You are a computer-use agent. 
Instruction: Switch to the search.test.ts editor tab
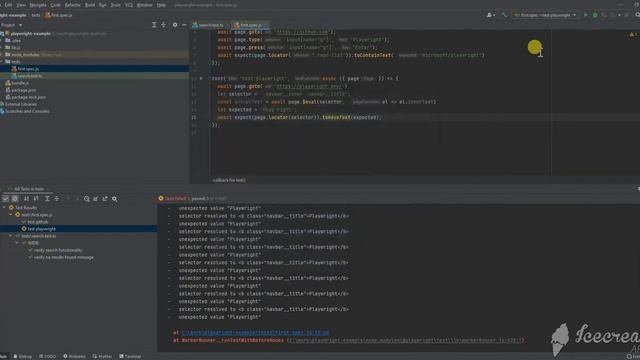click(x=209, y=25)
